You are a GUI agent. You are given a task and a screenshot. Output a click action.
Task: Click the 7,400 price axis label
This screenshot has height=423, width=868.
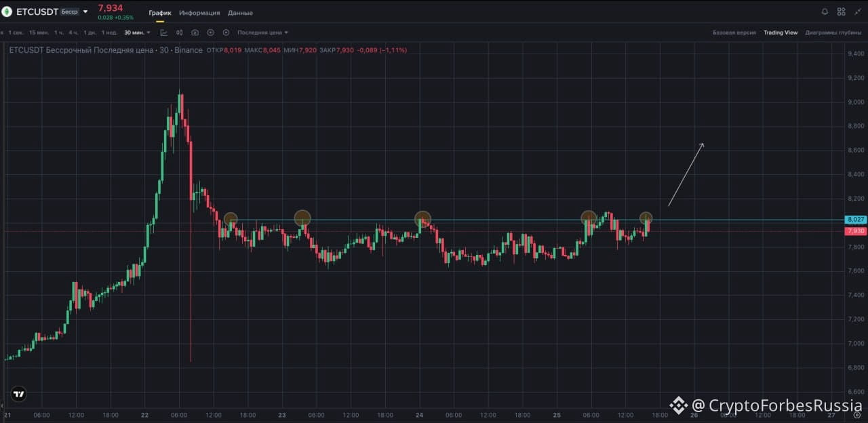pos(856,296)
